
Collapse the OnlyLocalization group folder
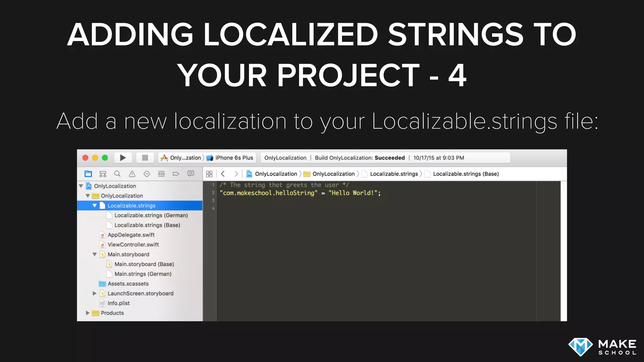pyautogui.click(x=88, y=196)
